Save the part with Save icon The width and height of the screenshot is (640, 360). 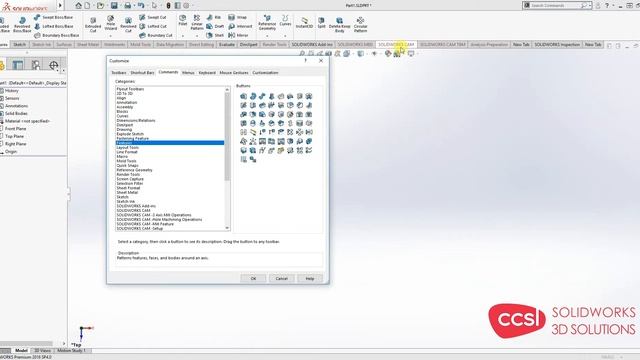(114, 5)
